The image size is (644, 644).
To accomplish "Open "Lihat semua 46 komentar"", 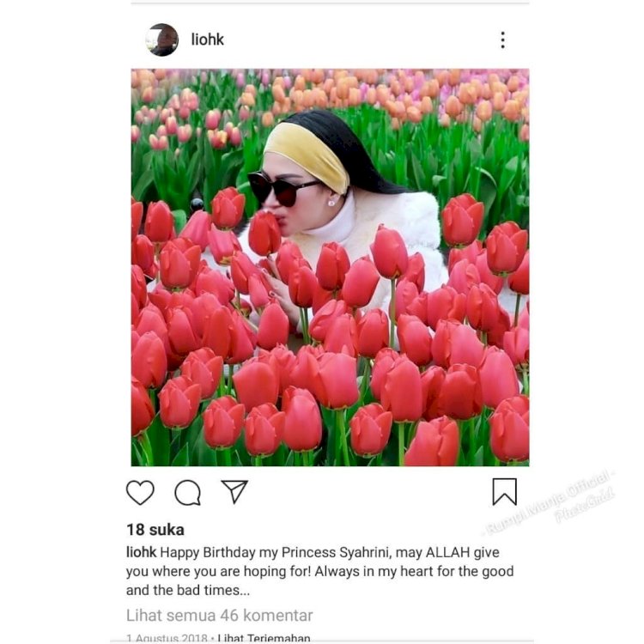I will pos(219,616).
